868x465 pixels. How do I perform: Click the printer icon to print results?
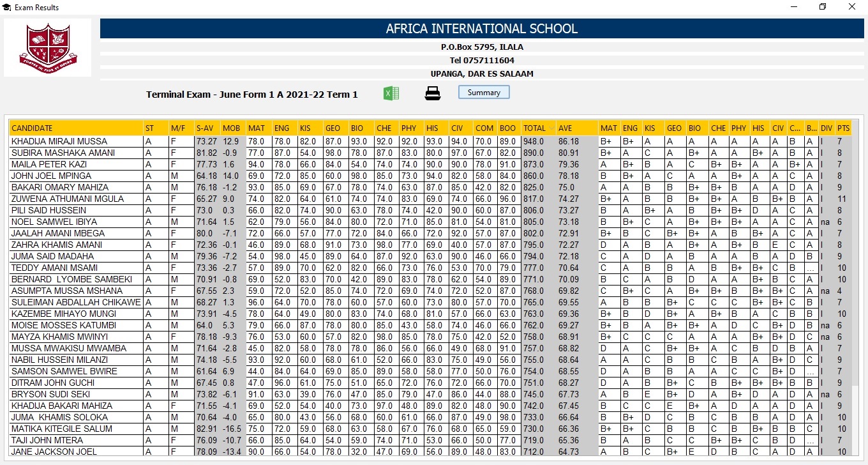click(433, 93)
